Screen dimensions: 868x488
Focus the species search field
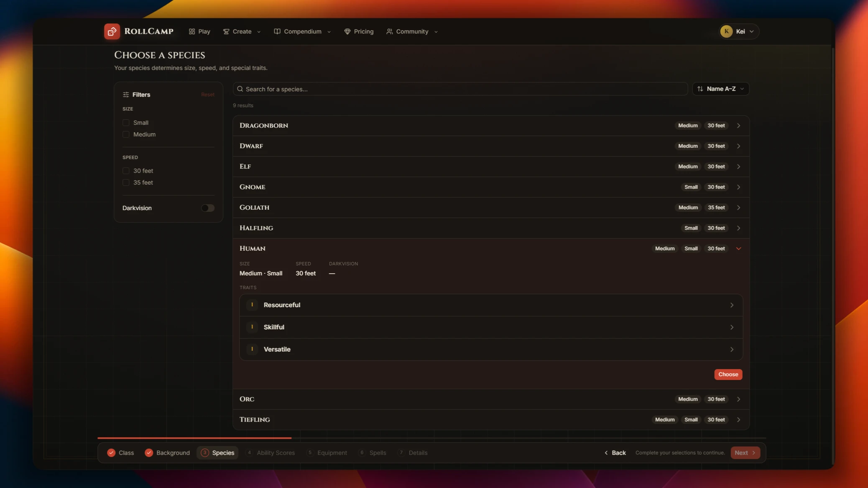point(460,89)
